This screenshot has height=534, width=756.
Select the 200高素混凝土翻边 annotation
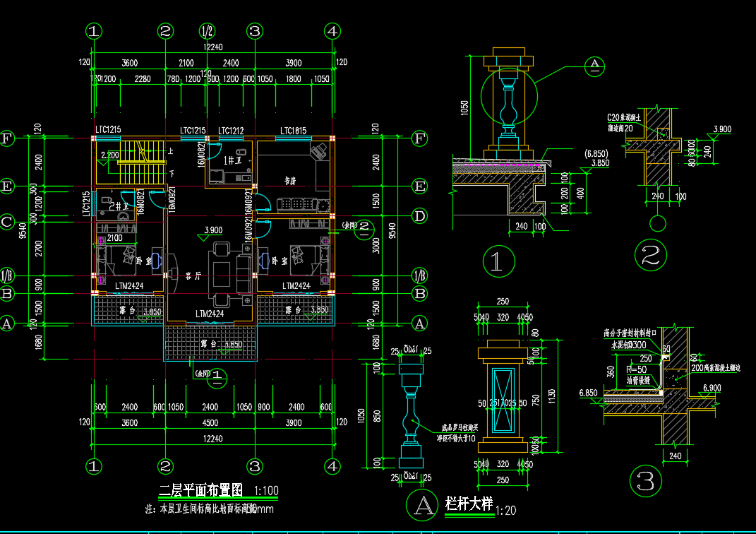tap(716, 367)
